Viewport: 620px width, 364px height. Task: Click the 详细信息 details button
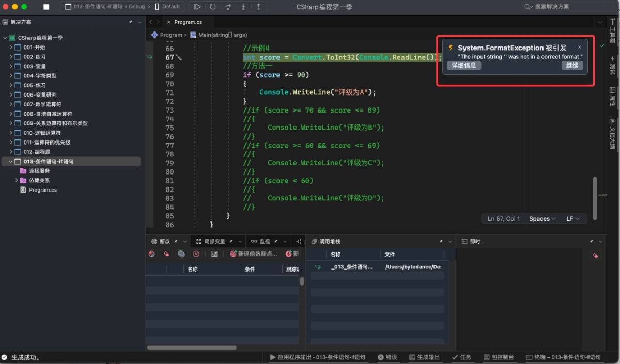tap(464, 66)
